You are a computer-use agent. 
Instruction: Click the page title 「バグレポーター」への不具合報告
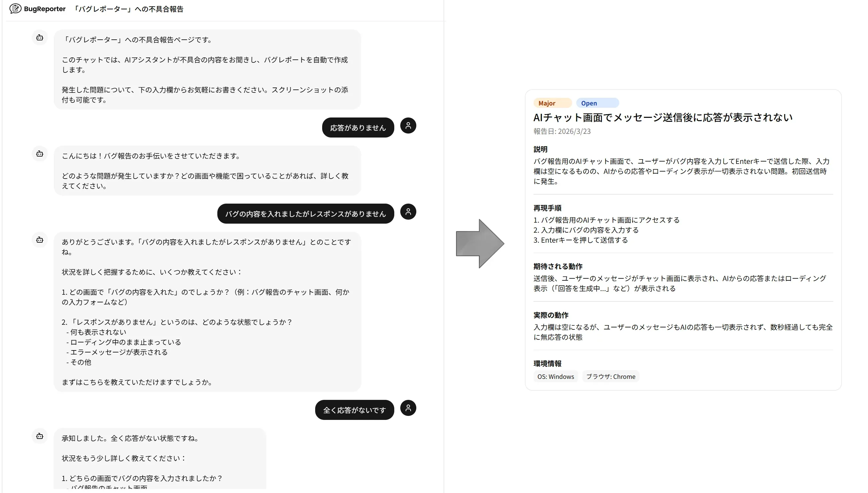point(128,9)
